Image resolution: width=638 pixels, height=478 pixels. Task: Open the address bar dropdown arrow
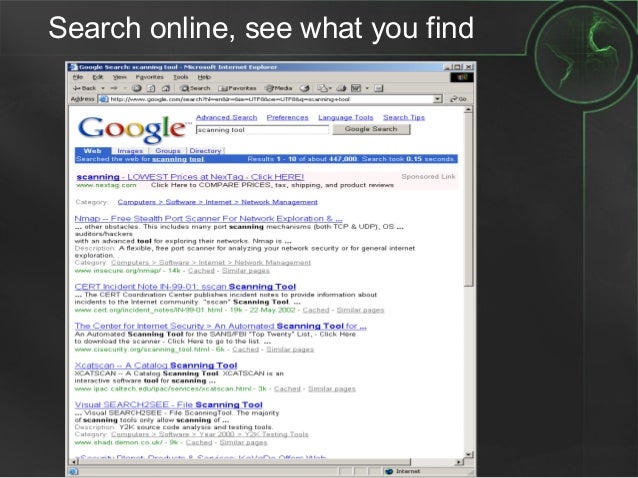pos(437,99)
